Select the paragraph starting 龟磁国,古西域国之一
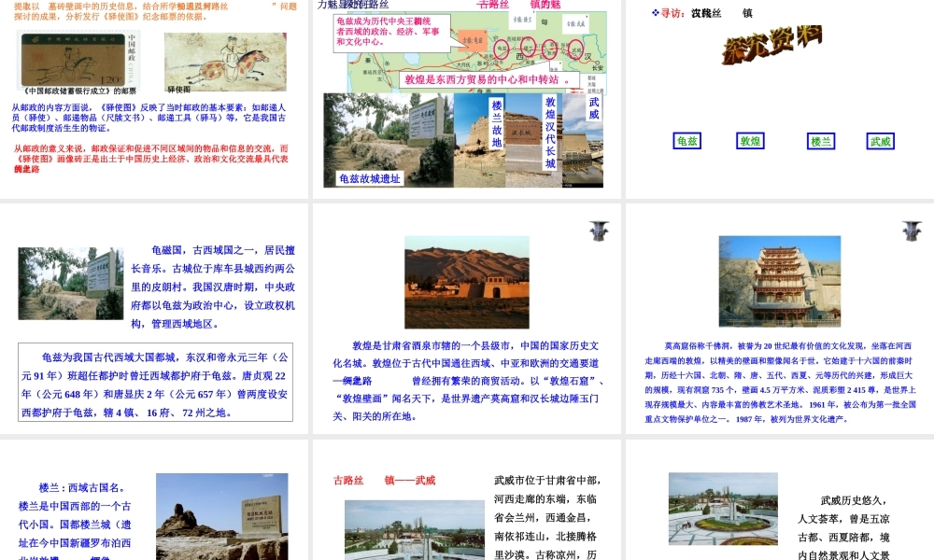Screen dimensions: 934x560 pos(213,287)
